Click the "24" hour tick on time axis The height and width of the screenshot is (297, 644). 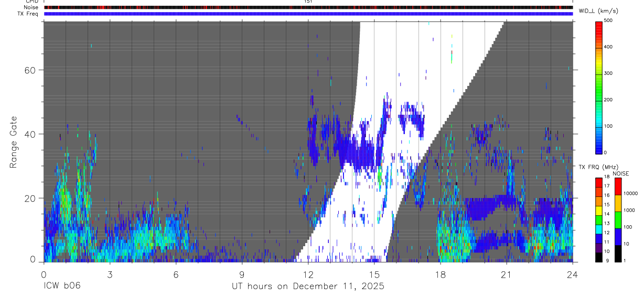click(x=572, y=274)
